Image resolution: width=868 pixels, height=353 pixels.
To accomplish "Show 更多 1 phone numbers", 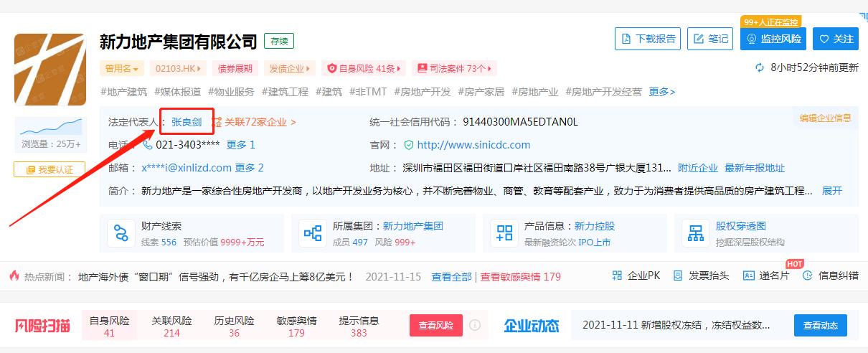I will (241, 145).
